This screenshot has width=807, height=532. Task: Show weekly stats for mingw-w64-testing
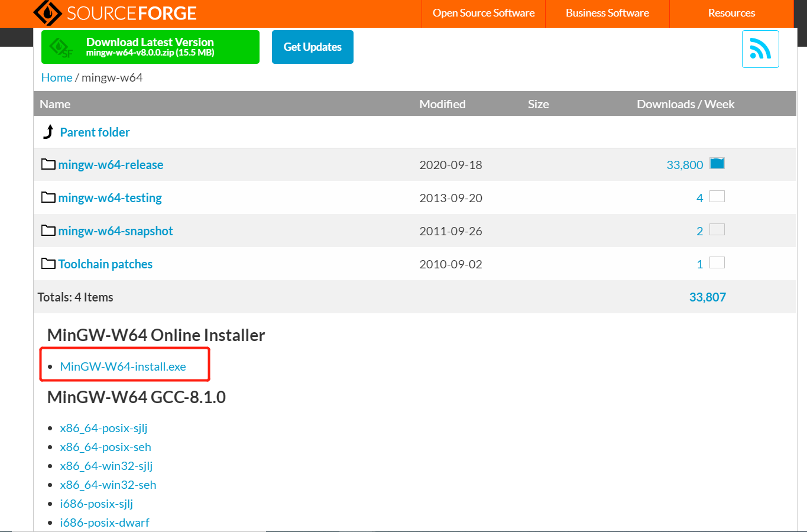[x=717, y=197]
